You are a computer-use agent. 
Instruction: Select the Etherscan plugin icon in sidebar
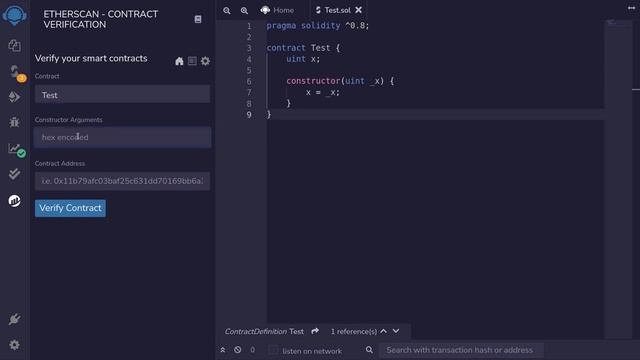(x=14, y=200)
